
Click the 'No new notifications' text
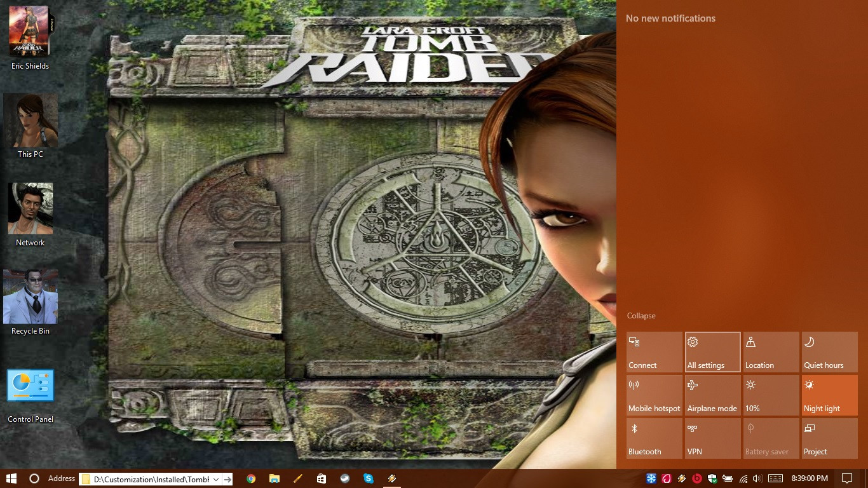(x=670, y=18)
